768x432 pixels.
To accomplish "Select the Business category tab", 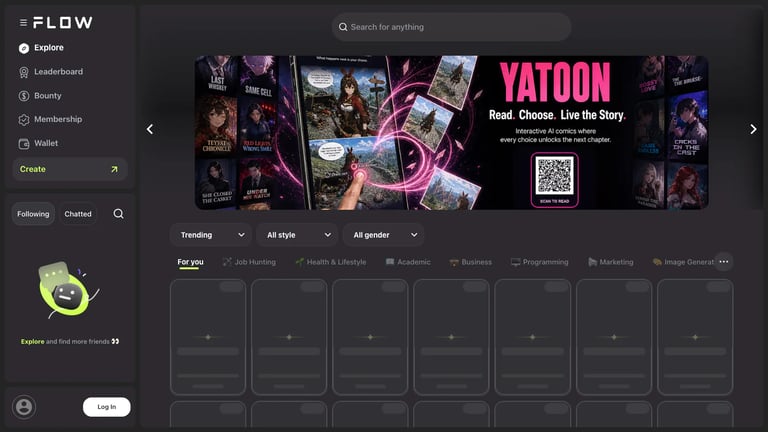I will pos(471,262).
